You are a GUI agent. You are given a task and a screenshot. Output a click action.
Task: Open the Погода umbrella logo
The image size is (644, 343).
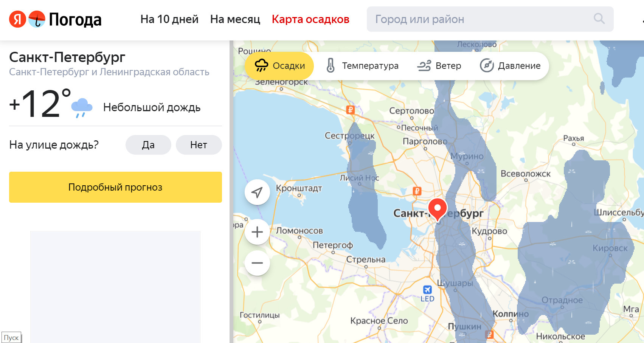37,19
